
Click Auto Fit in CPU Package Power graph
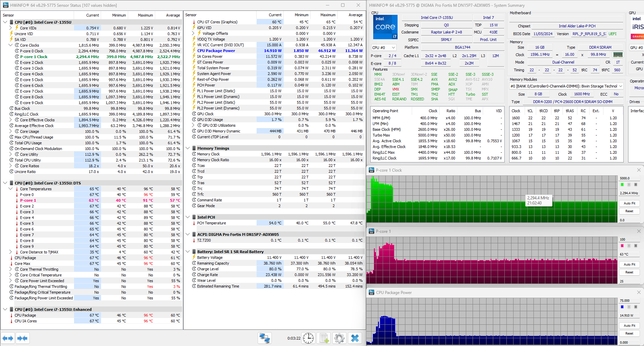pyautogui.click(x=629, y=326)
